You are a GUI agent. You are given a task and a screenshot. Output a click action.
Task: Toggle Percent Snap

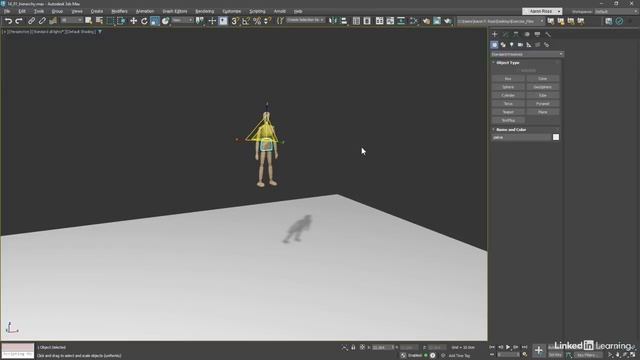click(257, 21)
